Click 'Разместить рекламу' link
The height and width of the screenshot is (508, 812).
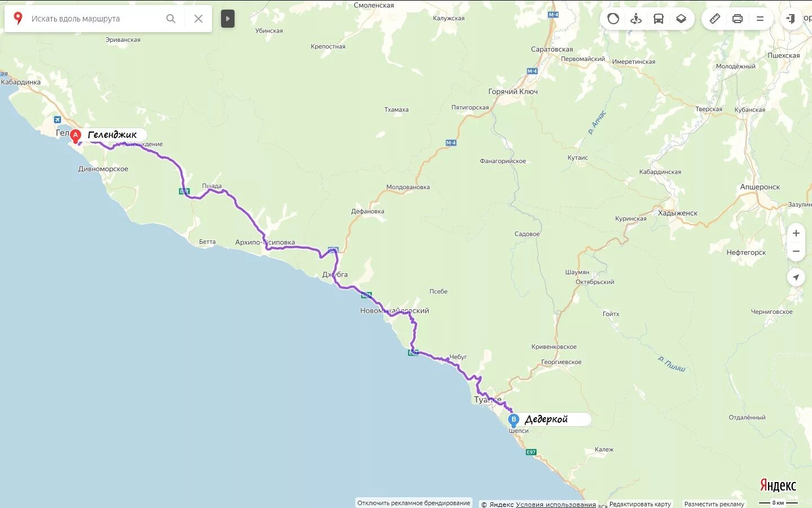click(x=714, y=504)
